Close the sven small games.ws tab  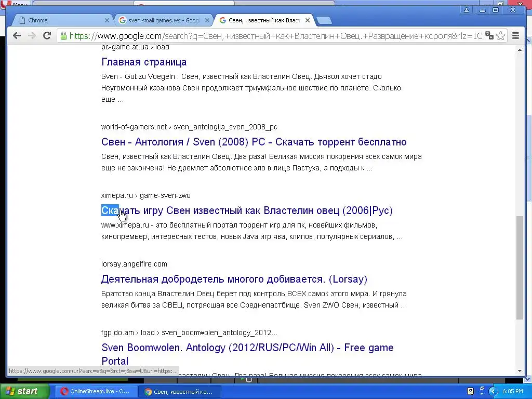(207, 20)
